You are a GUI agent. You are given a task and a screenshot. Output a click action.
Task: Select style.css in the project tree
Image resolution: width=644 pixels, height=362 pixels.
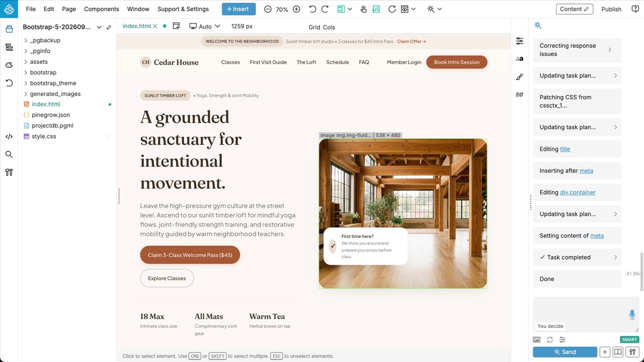44,136
